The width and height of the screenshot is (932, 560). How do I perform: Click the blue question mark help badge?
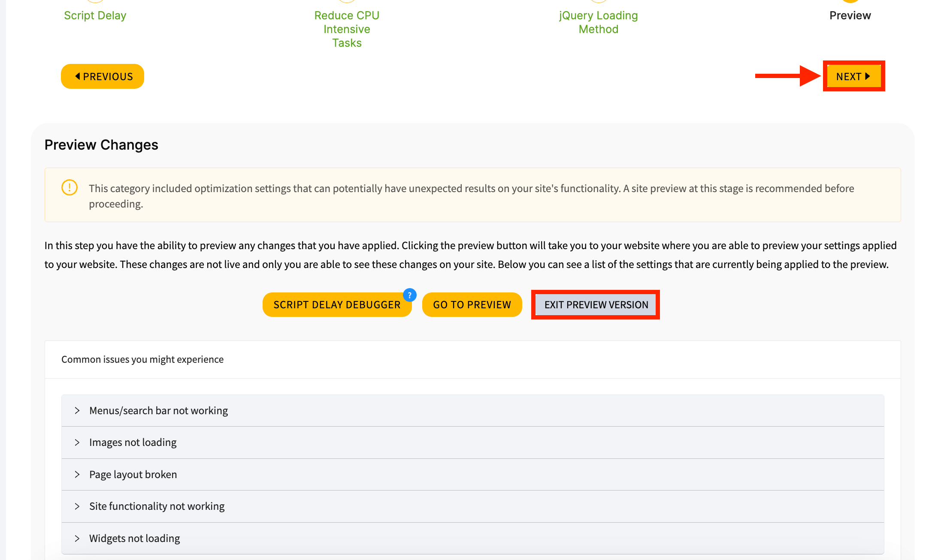click(x=410, y=295)
